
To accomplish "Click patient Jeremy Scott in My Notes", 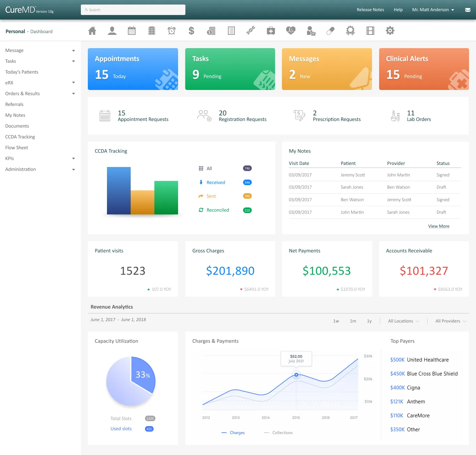I will (x=353, y=175).
